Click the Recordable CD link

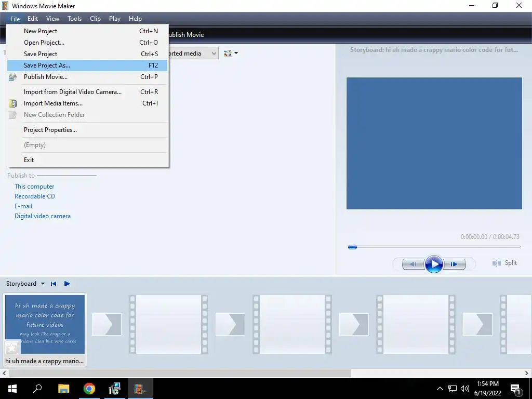click(35, 196)
